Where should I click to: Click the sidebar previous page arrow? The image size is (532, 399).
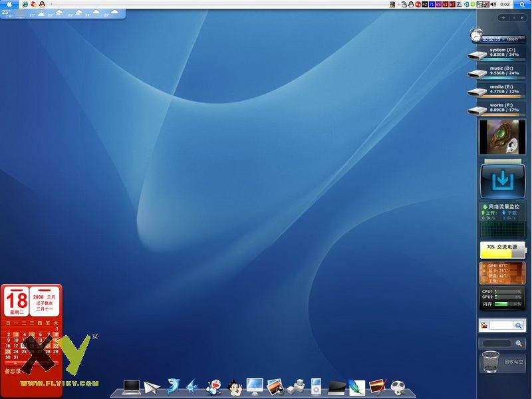pyautogui.click(x=514, y=18)
